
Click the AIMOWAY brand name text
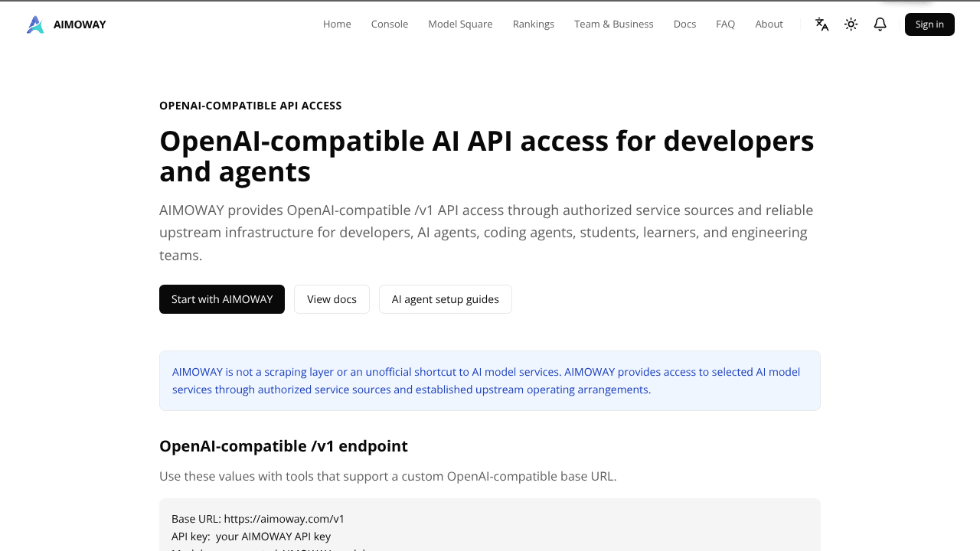tap(80, 24)
